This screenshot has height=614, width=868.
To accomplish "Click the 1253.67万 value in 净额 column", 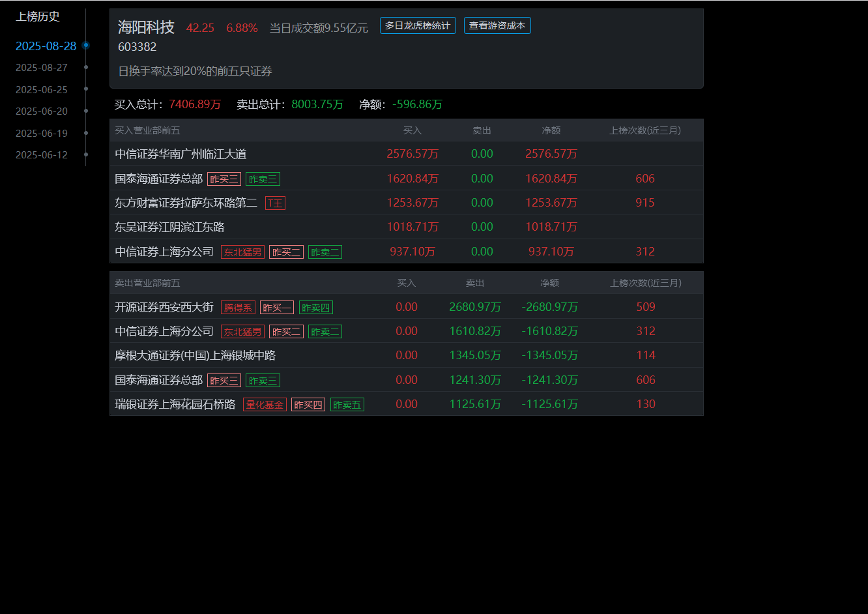I will point(551,203).
